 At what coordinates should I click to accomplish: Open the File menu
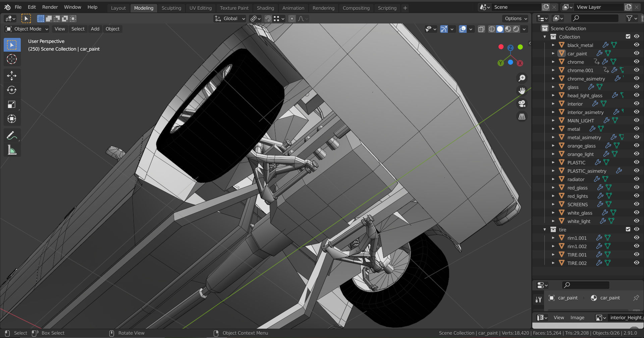[x=18, y=7]
